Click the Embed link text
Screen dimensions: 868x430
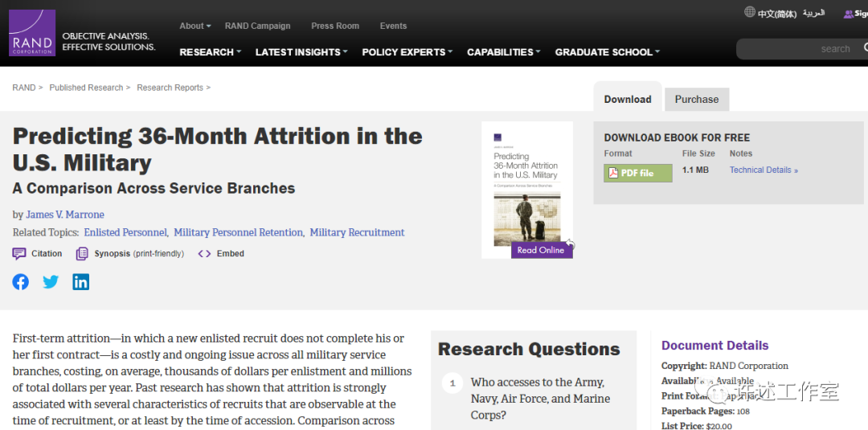click(231, 253)
